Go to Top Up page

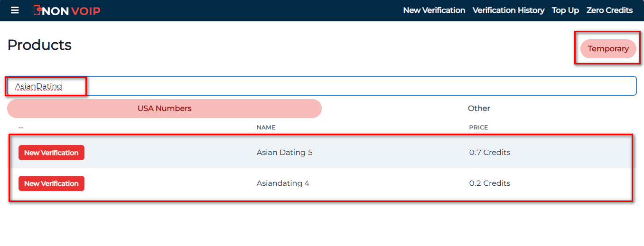[x=565, y=10]
